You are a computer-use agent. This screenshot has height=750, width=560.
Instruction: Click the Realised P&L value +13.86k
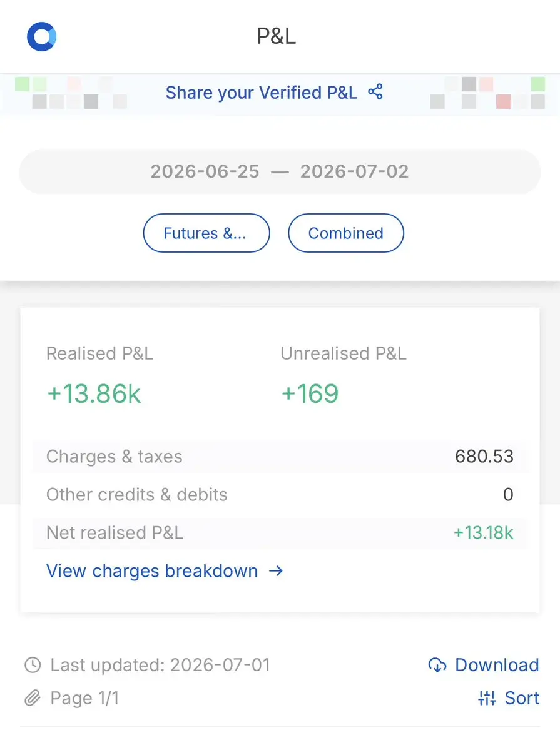94,393
